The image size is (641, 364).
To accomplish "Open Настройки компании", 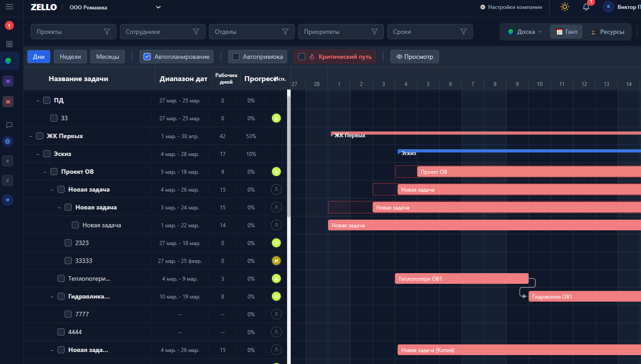I will pyautogui.click(x=511, y=7).
